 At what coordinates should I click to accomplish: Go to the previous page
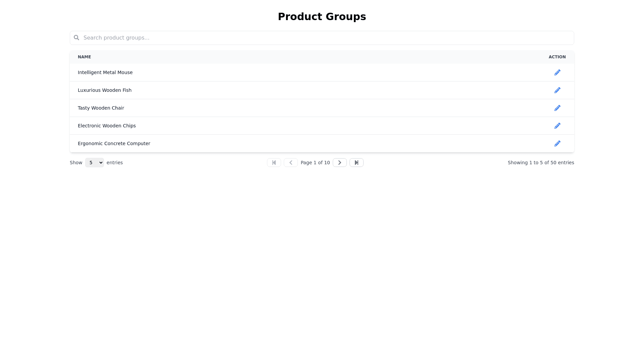pyautogui.click(x=290, y=163)
